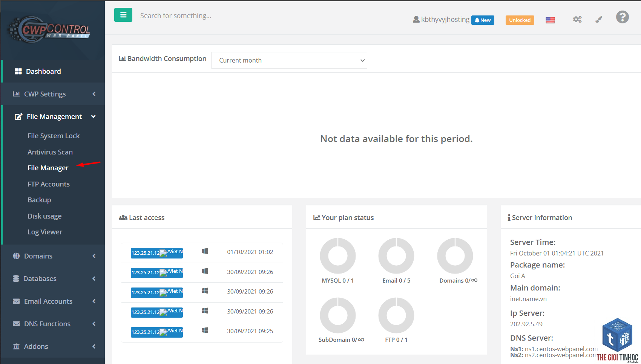
Task: Expand the CWP Settings menu
Action: [53, 94]
